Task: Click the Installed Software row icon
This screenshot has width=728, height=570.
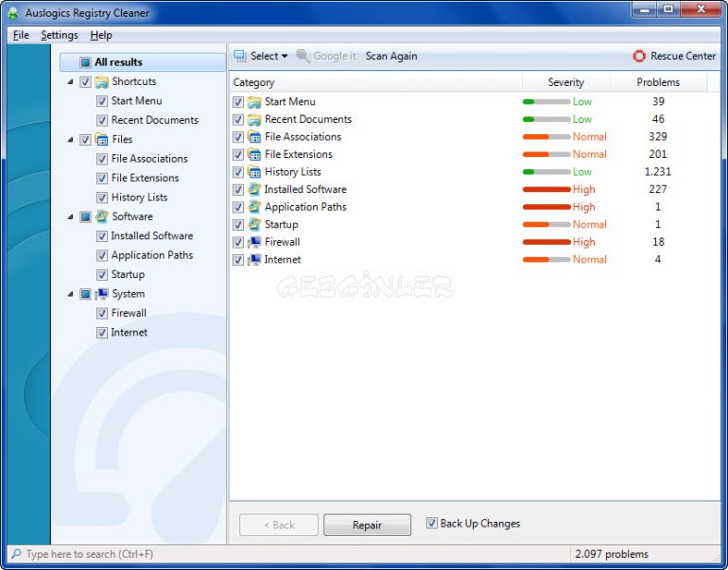Action: pos(254,189)
